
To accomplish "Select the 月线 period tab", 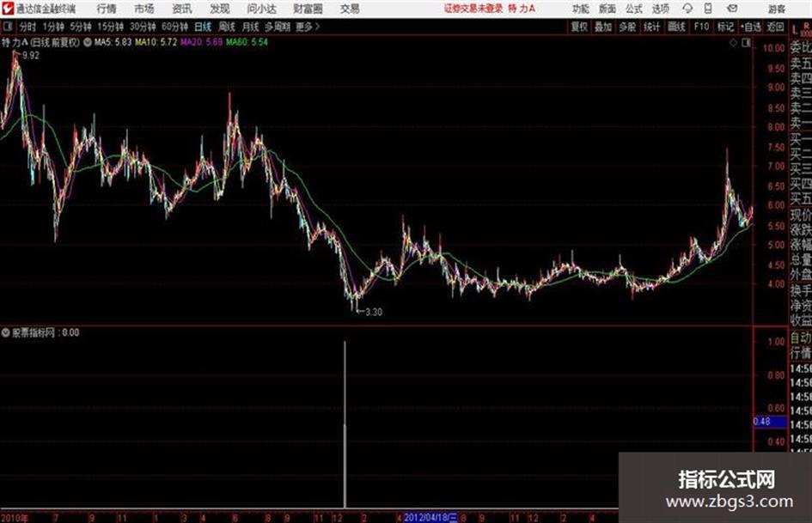I will [x=250, y=27].
